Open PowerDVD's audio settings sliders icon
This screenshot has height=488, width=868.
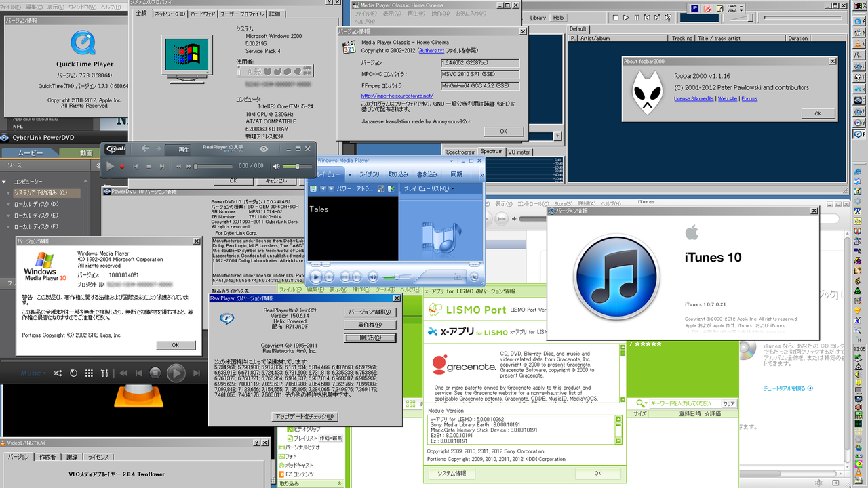tap(104, 373)
